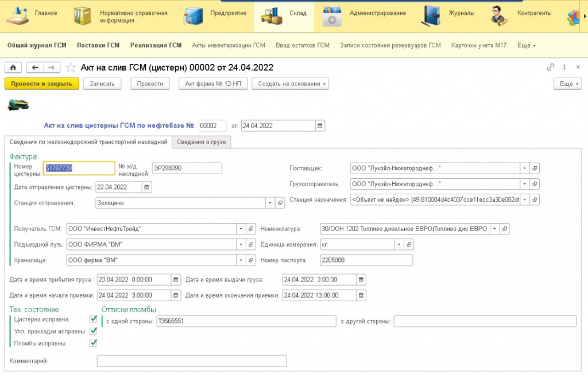Image resolution: width=588 pixels, height=377 pixels.
Task: Expand the Грузоотправитель dropdown list
Action: point(525,184)
